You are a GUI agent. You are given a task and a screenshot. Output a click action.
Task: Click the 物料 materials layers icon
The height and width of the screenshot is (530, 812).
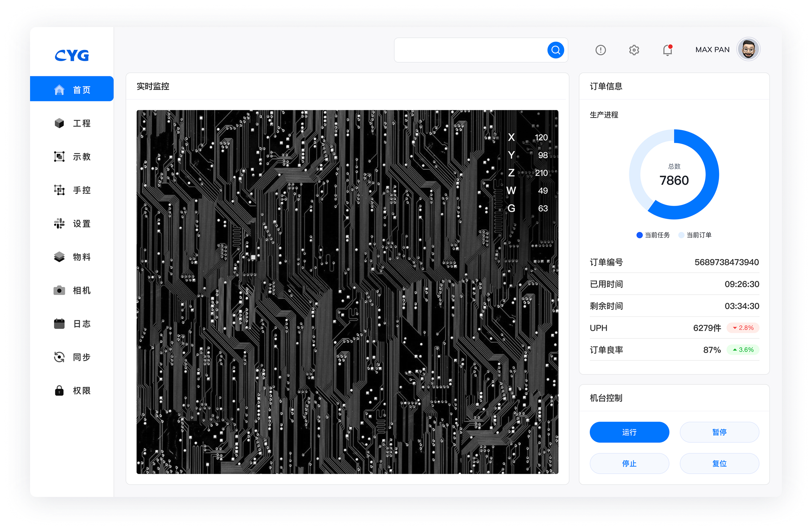coord(59,257)
